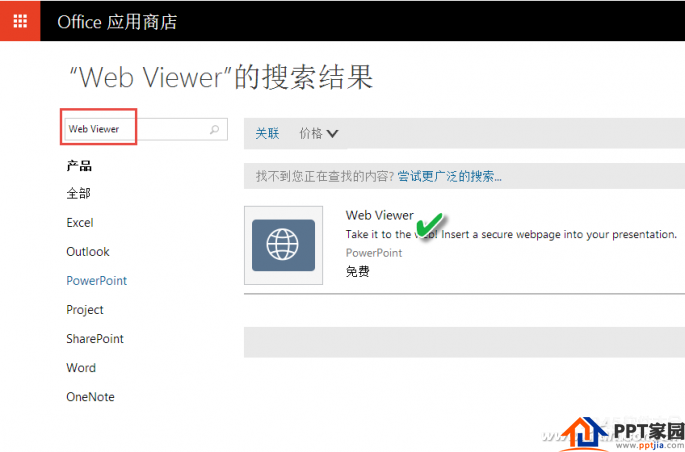Select the 关联 sort option
The width and height of the screenshot is (685, 452).
point(267,133)
